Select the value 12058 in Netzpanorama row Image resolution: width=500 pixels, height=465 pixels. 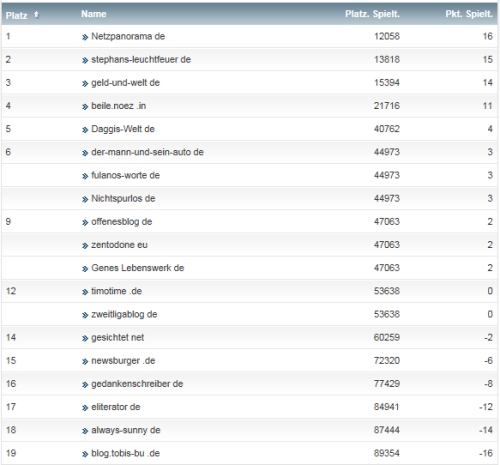387,36
